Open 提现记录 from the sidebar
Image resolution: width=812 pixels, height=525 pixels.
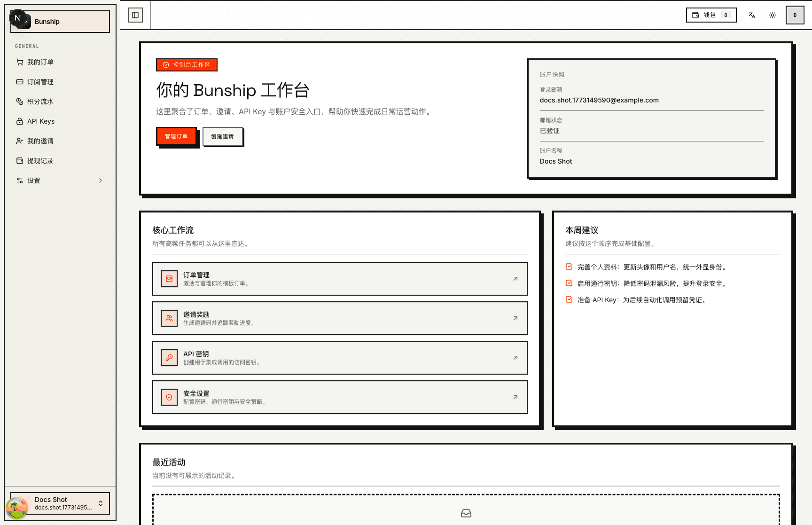point(40,160)
